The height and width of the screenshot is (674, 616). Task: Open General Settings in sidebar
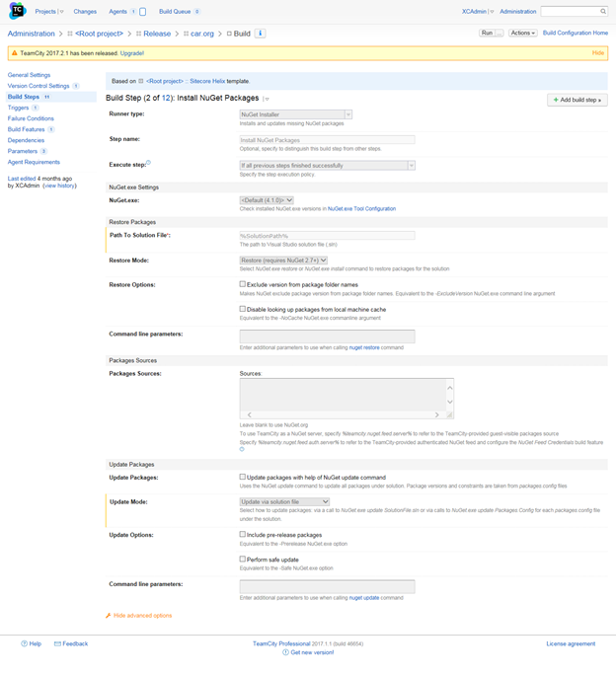pos(29,75)
